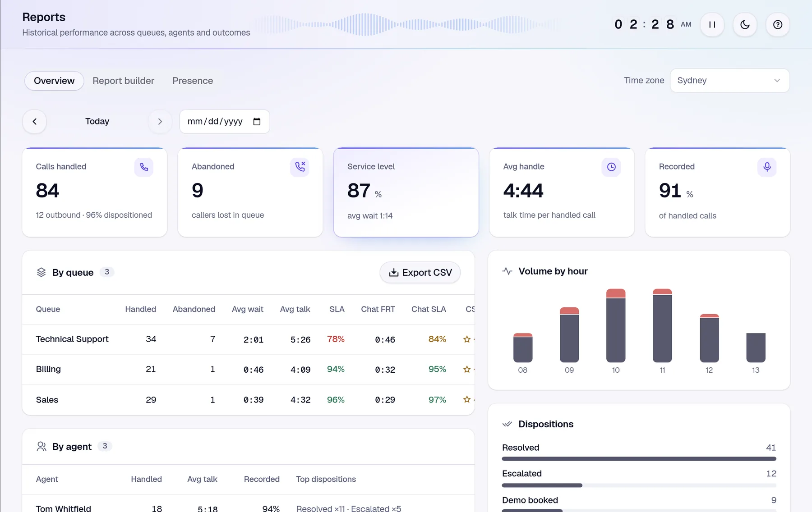Screen dimensions: 812x512
Task: Click the By agent people icon
Action: (42, 447)
